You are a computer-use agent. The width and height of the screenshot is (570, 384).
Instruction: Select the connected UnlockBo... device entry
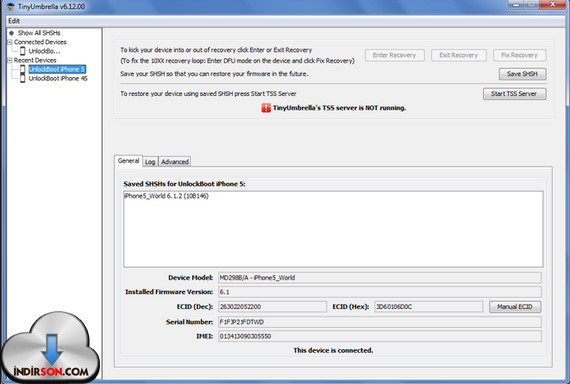[x=44, y=51]
